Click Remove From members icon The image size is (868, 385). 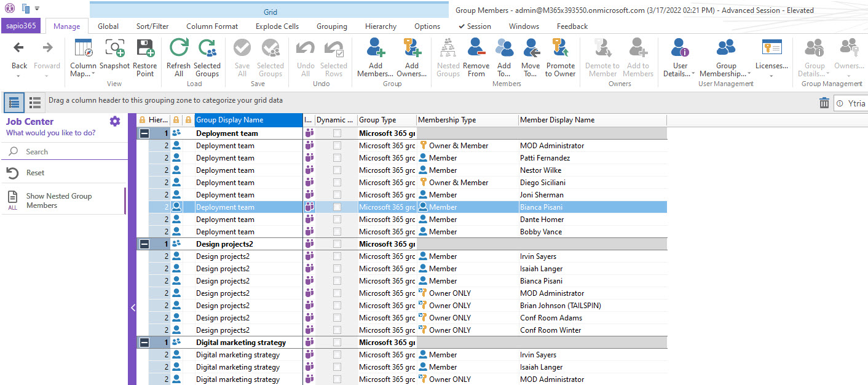[476, 49]
